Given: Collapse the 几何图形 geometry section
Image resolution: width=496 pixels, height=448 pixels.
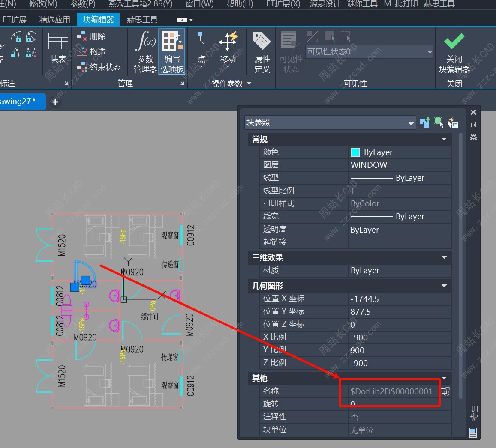Looking at the screenshot, I should (444, 286).
